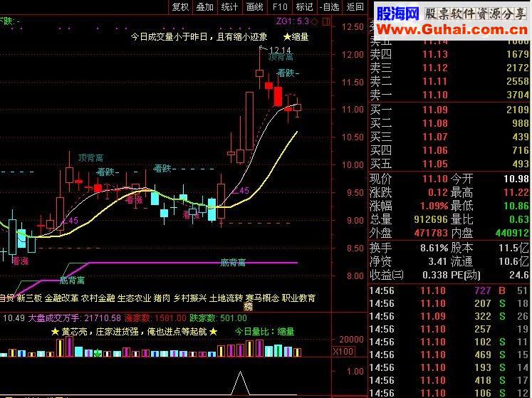Open the 金融改革 concept tag
The width and height of the screenshot is (532, 398).
coord(61,298)
